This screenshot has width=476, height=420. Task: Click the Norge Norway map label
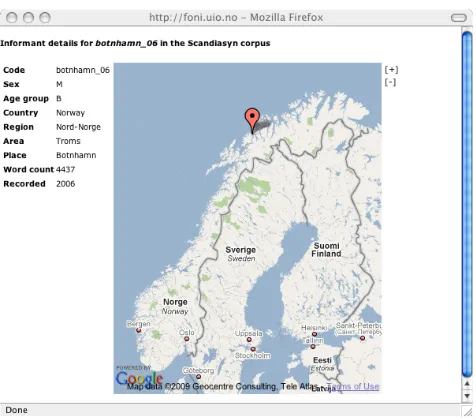point(175,306)
